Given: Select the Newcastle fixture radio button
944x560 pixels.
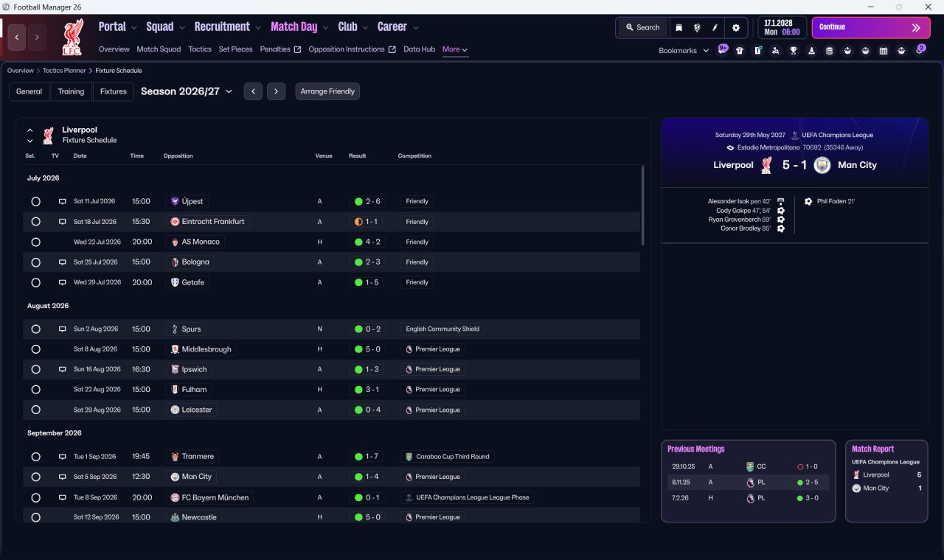Looking at the screenshot, I should tap(35, 517).
